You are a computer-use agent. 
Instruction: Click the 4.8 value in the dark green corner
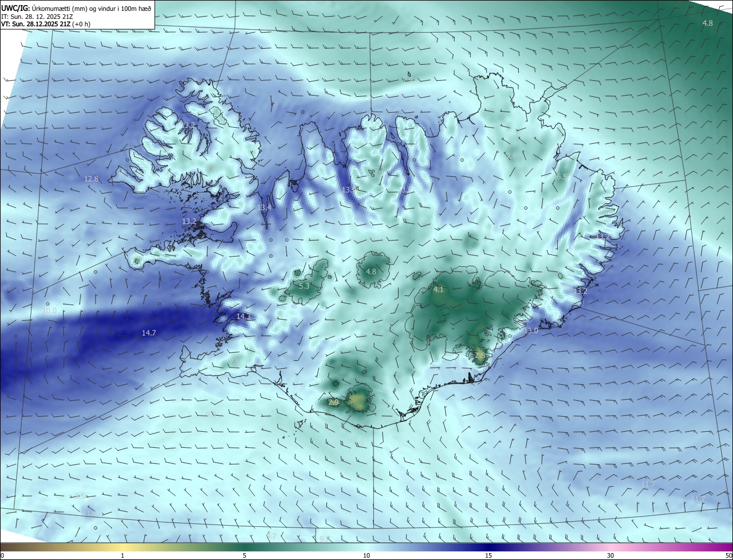pos(708,23)
